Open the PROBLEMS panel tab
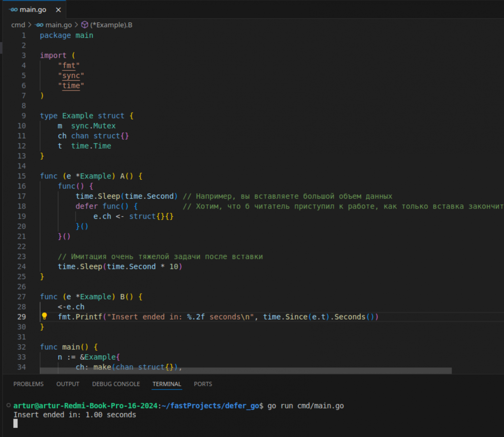This screenshot has height=437, width=504. [28, 384]
